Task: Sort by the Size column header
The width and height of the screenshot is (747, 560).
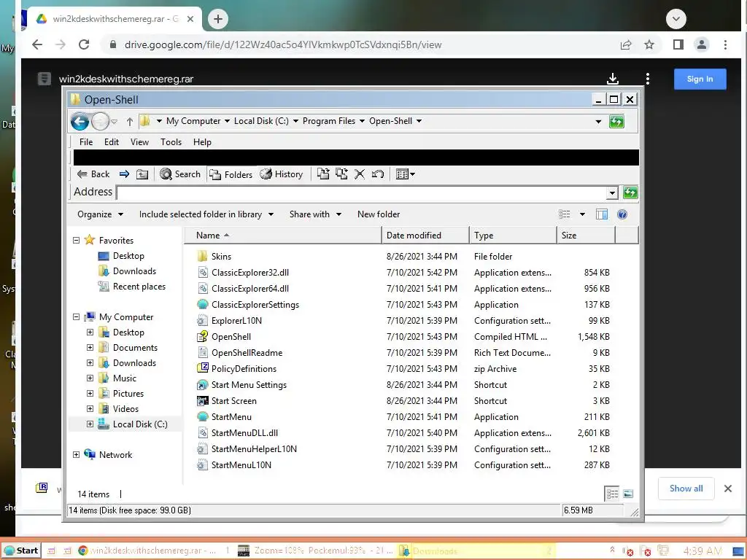Action: click(x=586, y=236)
